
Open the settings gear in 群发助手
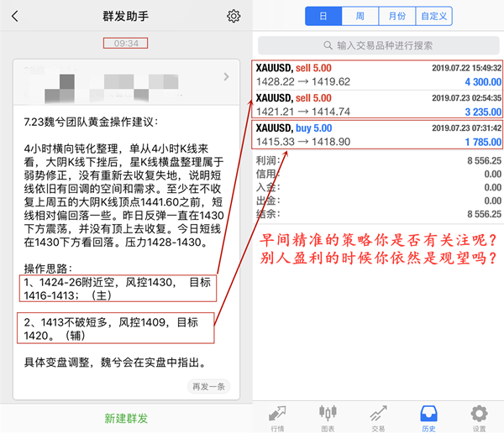click(x=234, y=16)
